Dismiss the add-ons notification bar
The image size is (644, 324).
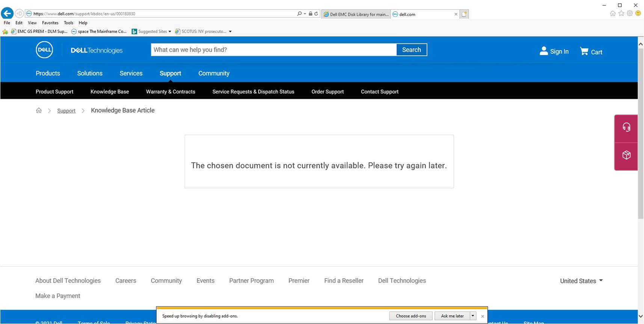tap(483, 316)
